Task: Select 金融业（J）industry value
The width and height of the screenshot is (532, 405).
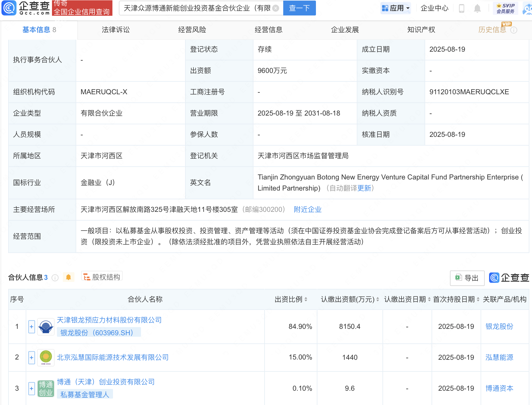Action: 98,183
